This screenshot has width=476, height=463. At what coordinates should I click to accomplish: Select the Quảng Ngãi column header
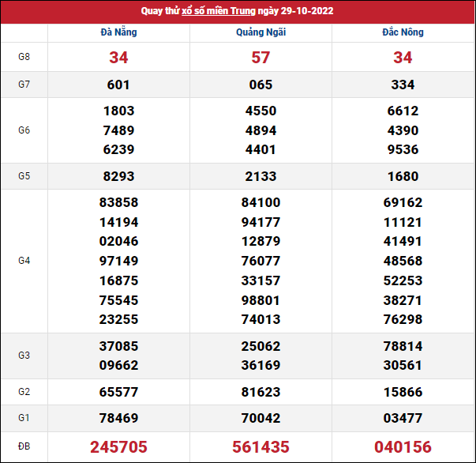click(260, 32)
